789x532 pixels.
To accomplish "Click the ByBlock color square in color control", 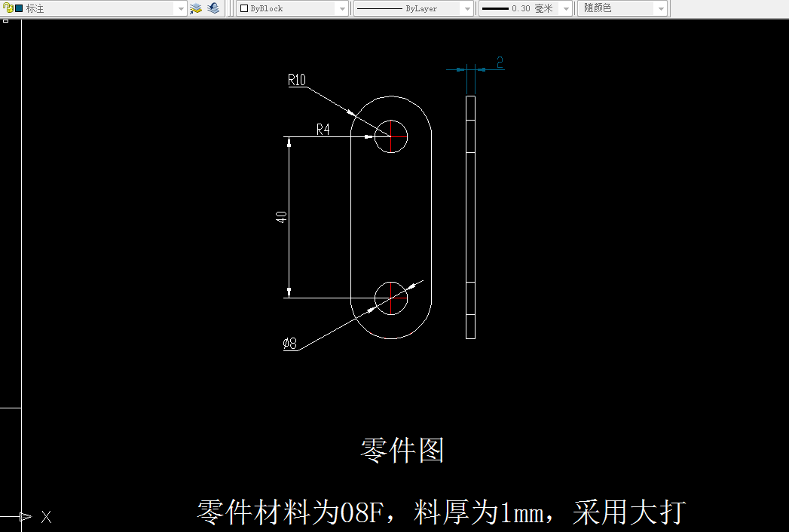I will pos(245,9).
